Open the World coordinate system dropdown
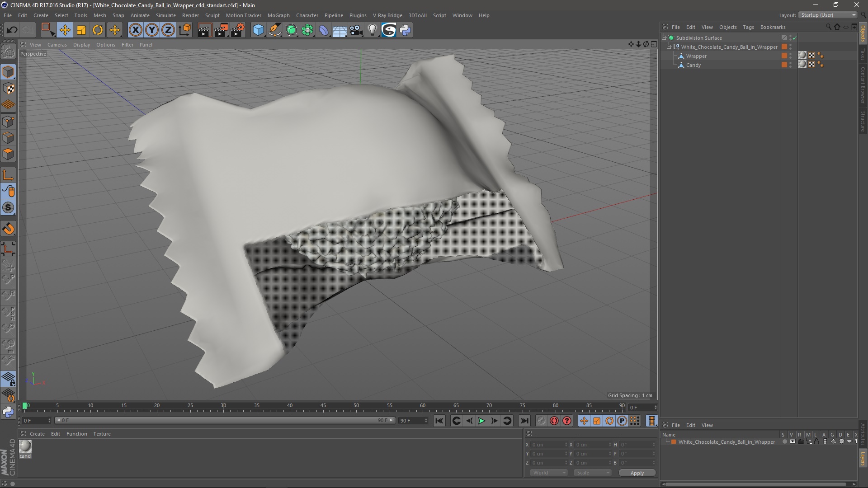Screen dimensions: 868x488 click(x=548, y=473)
